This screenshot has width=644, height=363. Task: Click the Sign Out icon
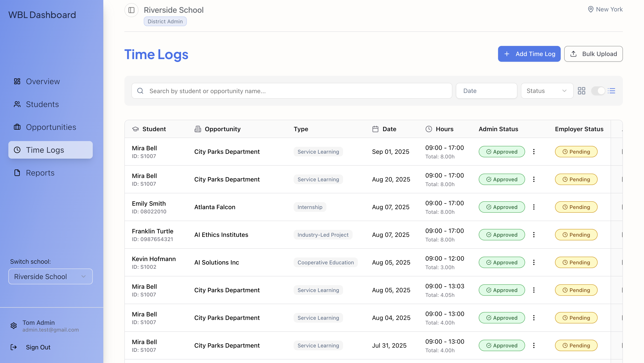click(x=13, y=347)
